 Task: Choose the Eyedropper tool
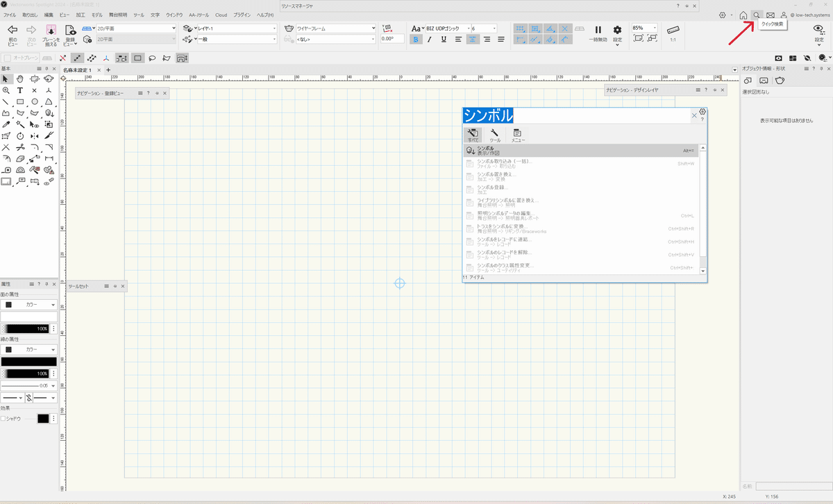[6, 124]
